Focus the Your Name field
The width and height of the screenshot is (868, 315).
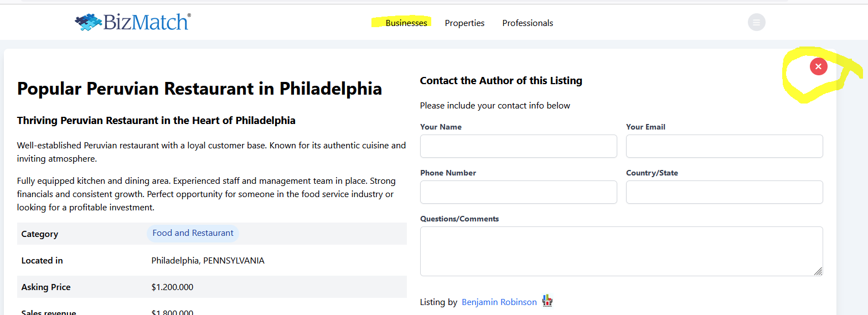coord(518,146)
